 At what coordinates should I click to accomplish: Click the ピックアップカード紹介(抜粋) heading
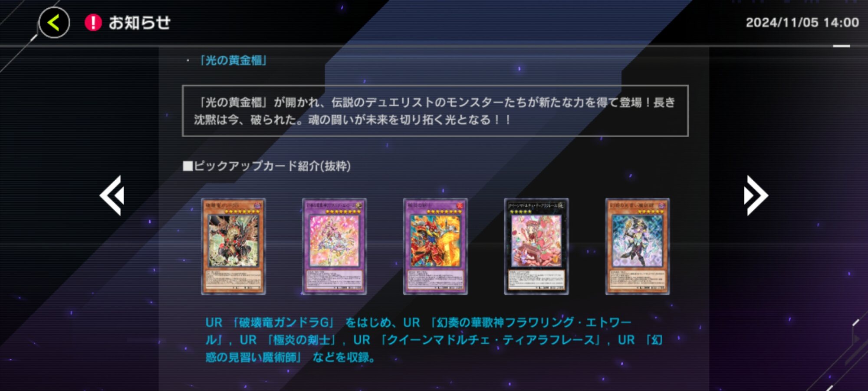267,166
